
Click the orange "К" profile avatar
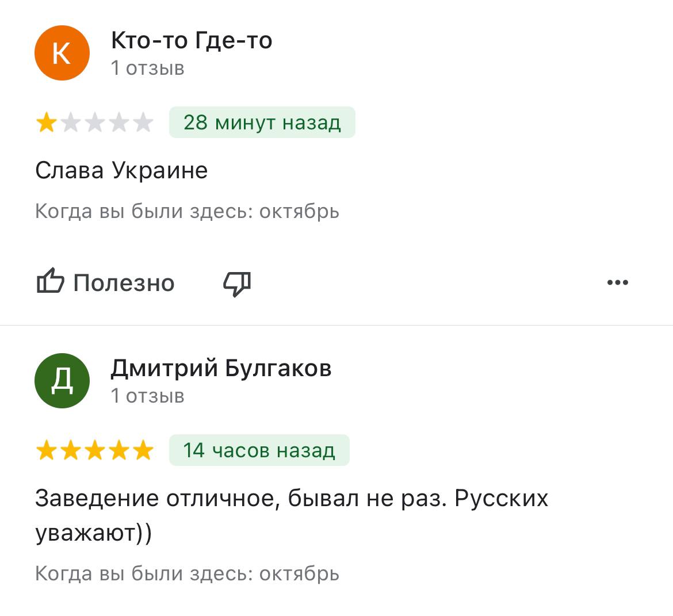tap(62, 53)
